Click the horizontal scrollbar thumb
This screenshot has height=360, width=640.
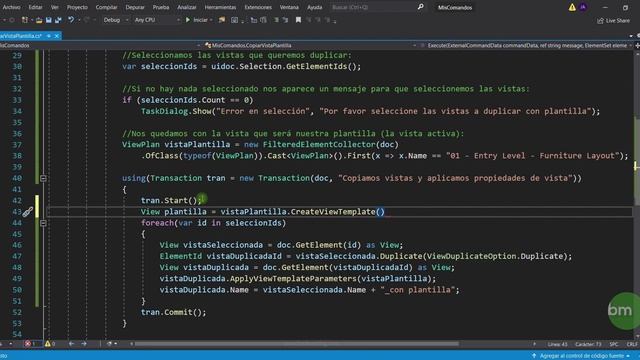pos(297,344)
